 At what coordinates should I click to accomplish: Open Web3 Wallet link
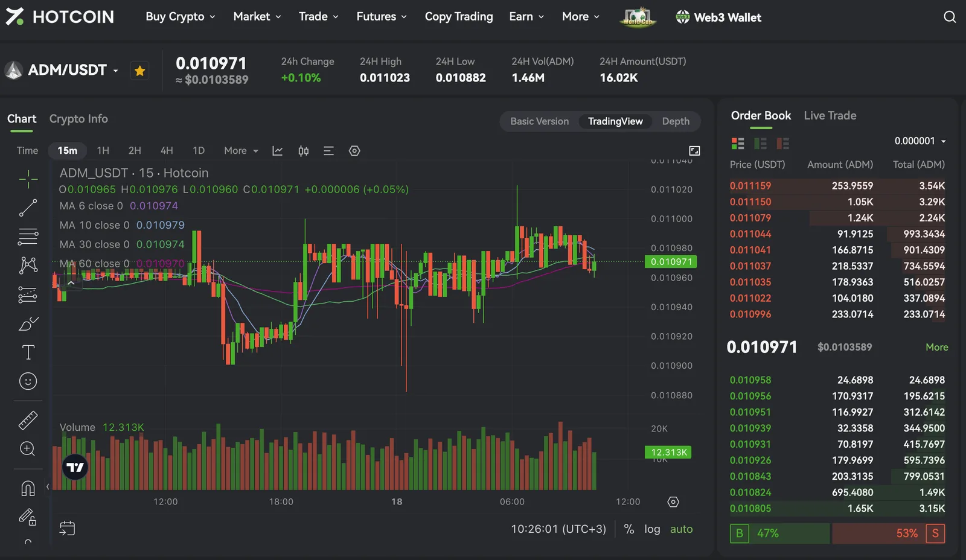pos(718,17)
